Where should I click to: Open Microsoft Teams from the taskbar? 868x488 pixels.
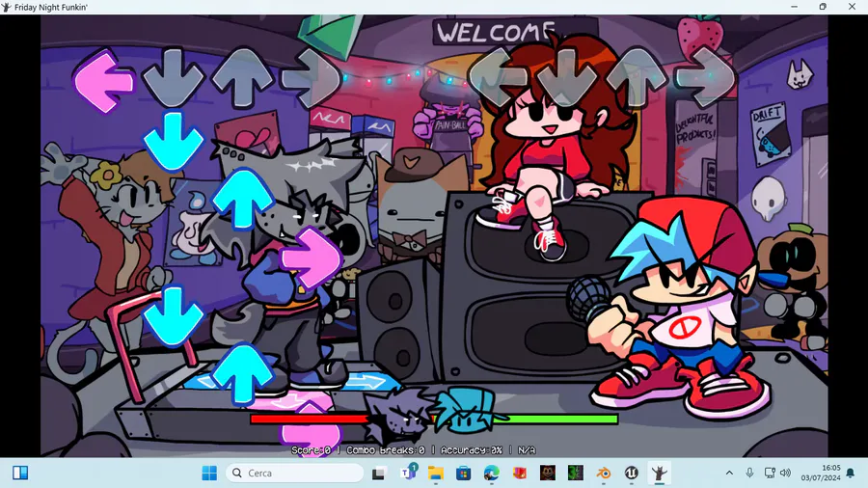tap(408, 474)
